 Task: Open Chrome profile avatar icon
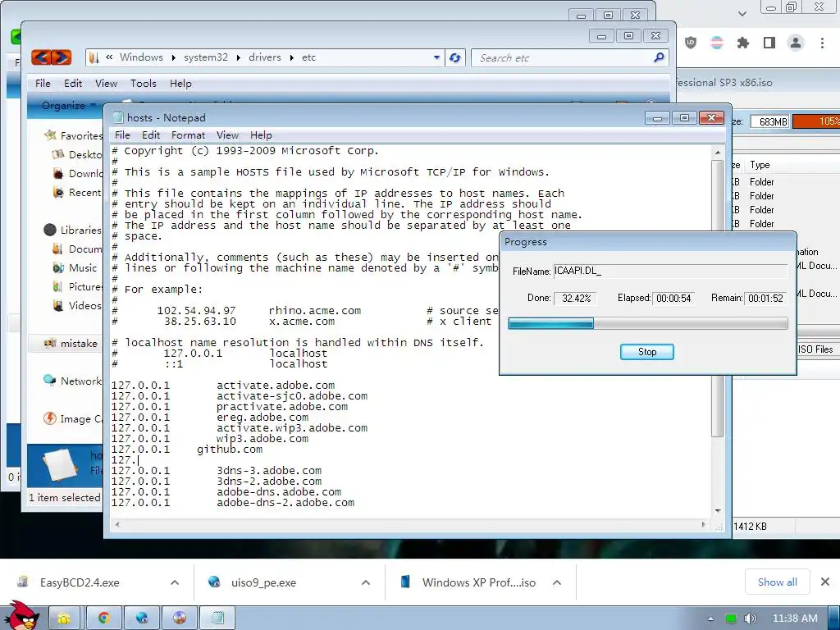point(796,43)
